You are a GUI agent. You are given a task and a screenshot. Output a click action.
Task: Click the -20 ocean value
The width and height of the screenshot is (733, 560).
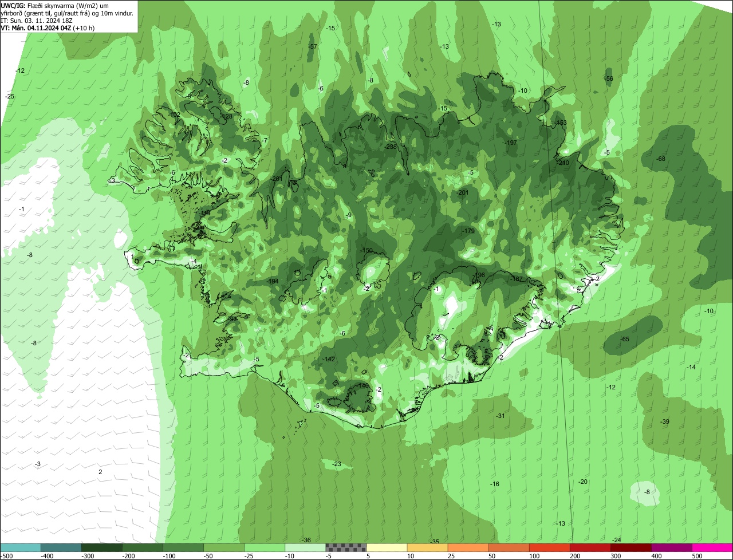[x=583, y=482]
